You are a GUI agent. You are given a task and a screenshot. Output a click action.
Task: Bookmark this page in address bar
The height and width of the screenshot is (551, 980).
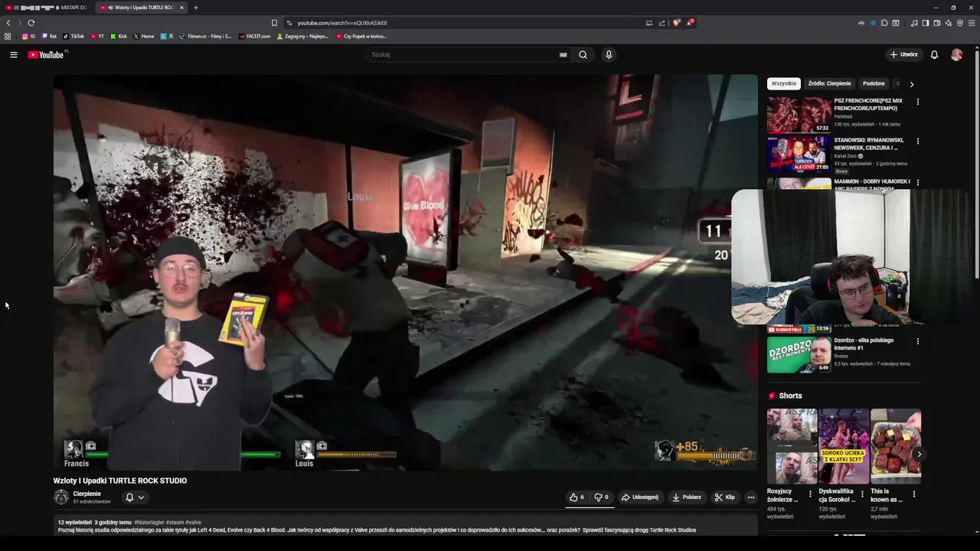(x=274, y=23)
